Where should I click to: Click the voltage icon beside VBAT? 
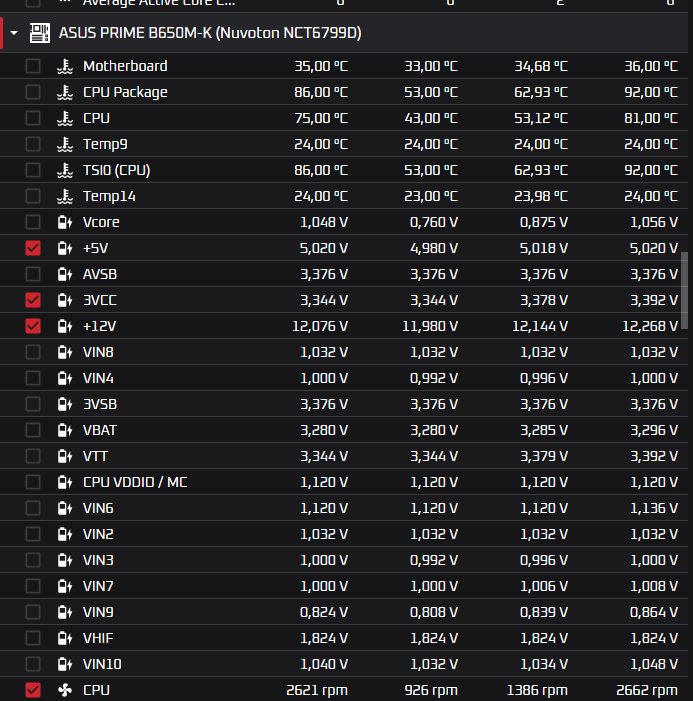65,430
